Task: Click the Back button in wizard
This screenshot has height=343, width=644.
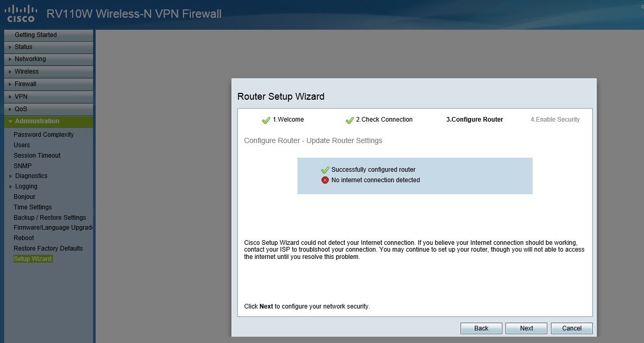Action: (481, 328)
